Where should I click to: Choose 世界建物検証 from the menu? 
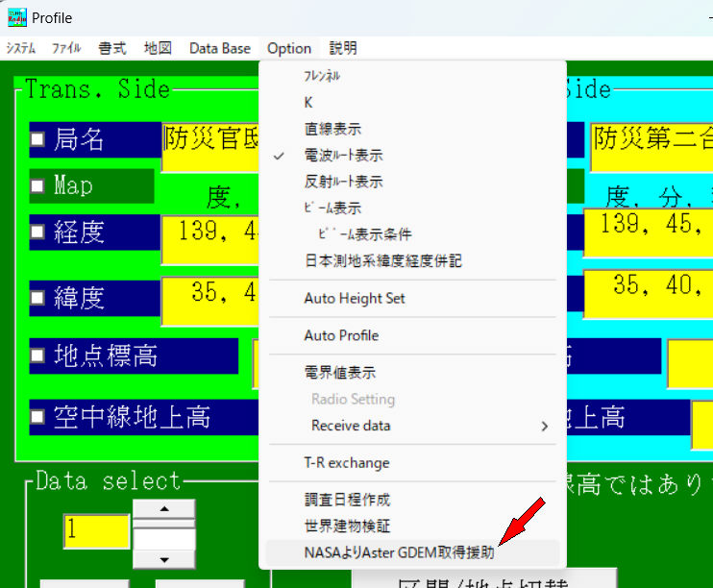[x=347, y=527]
